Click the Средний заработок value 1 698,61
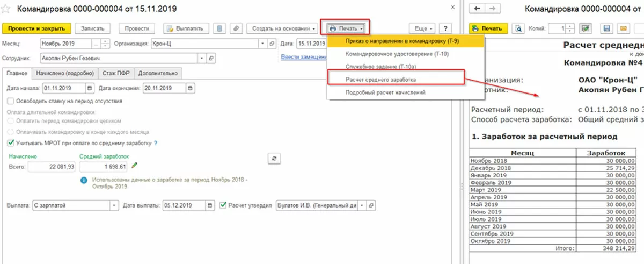This screenshot has width=644, height=264. [x=104, y=167]
